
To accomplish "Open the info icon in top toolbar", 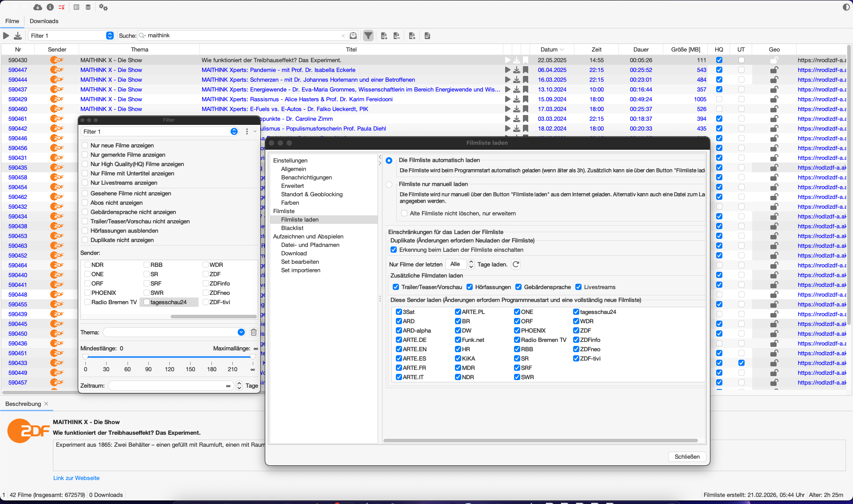I will (x=50, y=7).
